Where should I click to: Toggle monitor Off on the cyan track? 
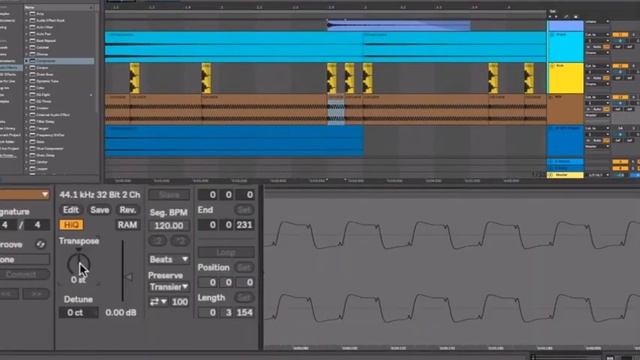tap(607, 47)
